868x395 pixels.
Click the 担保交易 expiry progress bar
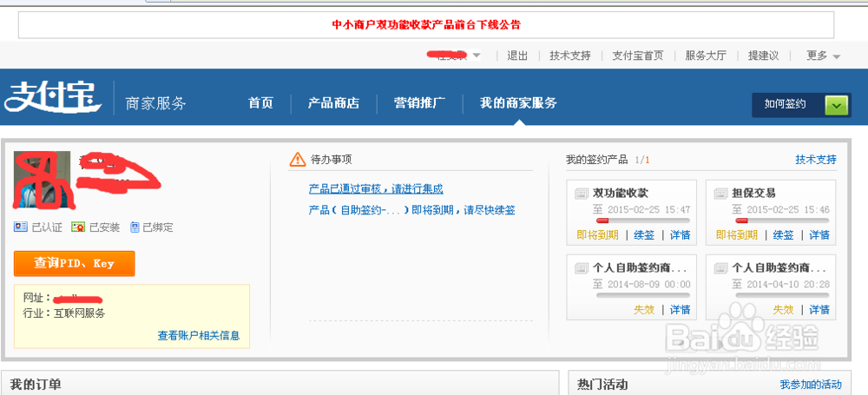click(x=782, y=221)
